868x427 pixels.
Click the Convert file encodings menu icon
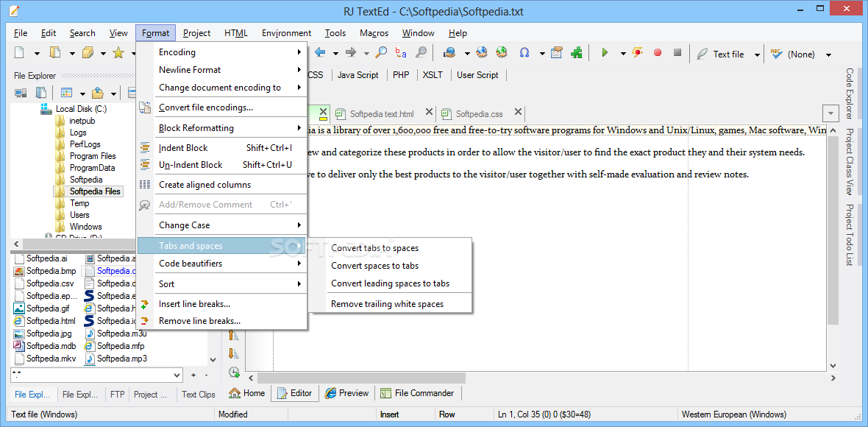click(145, 107)
